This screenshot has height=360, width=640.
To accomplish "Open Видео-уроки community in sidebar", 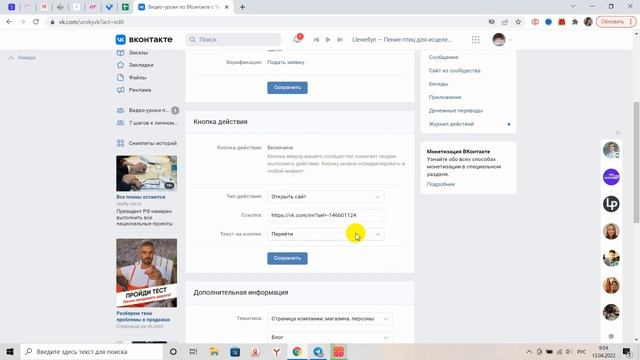I will (147, 110).
